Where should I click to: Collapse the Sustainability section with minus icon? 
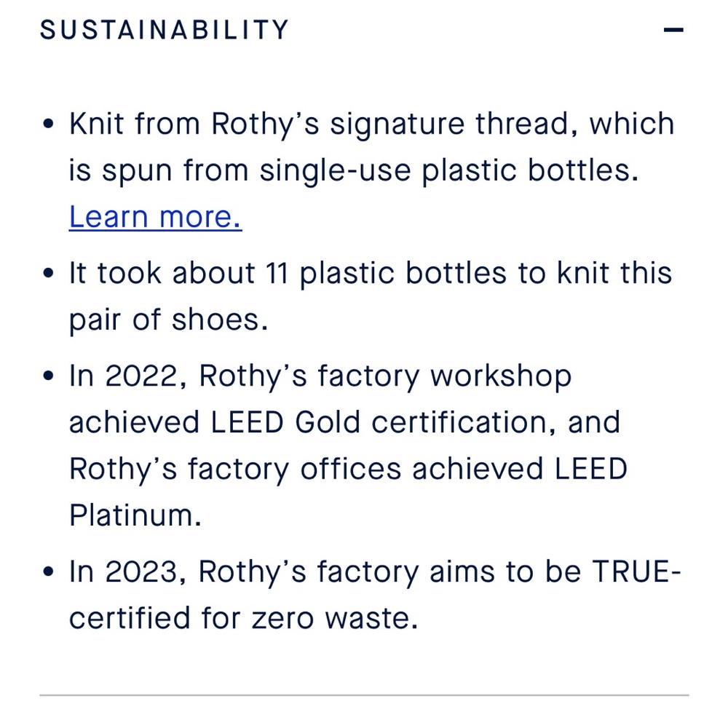[x=673, y=31]
